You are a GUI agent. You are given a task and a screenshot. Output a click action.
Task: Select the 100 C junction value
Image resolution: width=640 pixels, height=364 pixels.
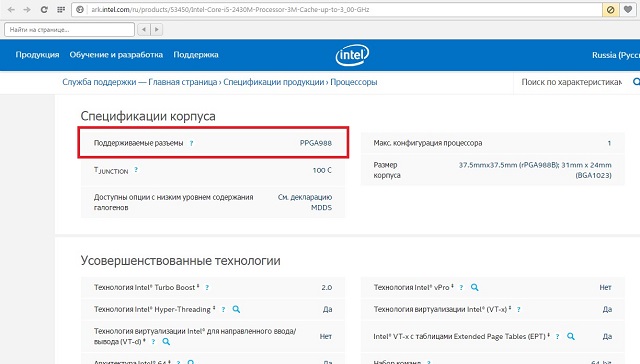click(322, 170)
